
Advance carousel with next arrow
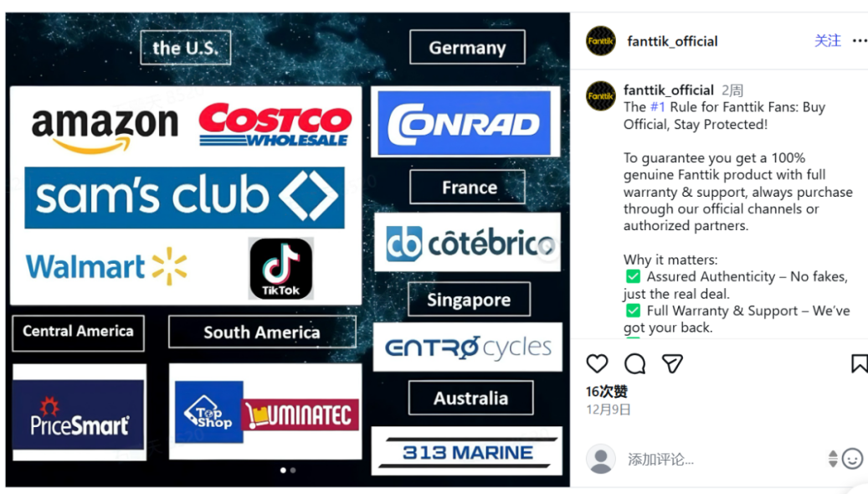coord(547,246)
